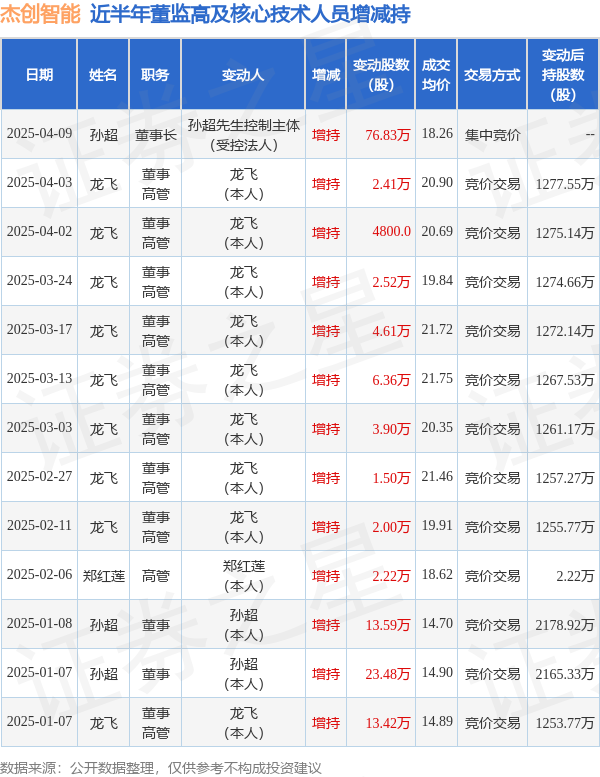Click the 职务 column header
600x777 pixels.
[155, 75]
